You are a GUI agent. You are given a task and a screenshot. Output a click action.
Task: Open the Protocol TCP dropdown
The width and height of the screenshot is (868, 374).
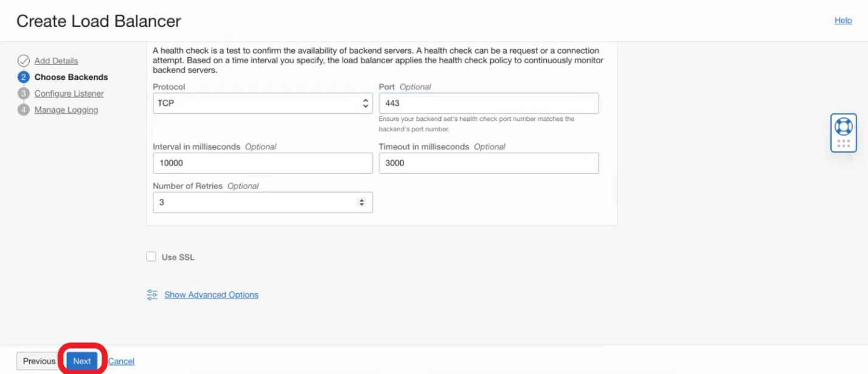[x=262, y=103]
